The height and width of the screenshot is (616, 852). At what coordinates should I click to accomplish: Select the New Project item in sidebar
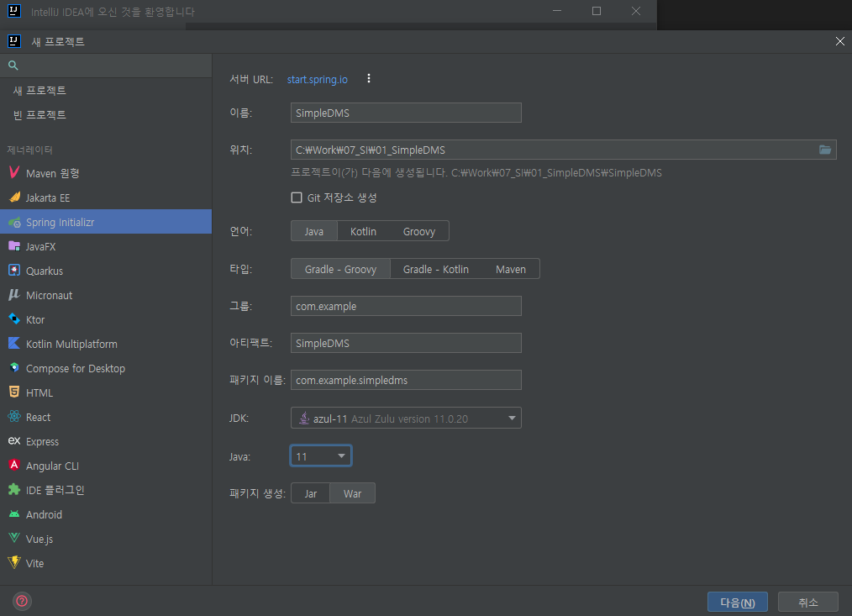[106, 90]
